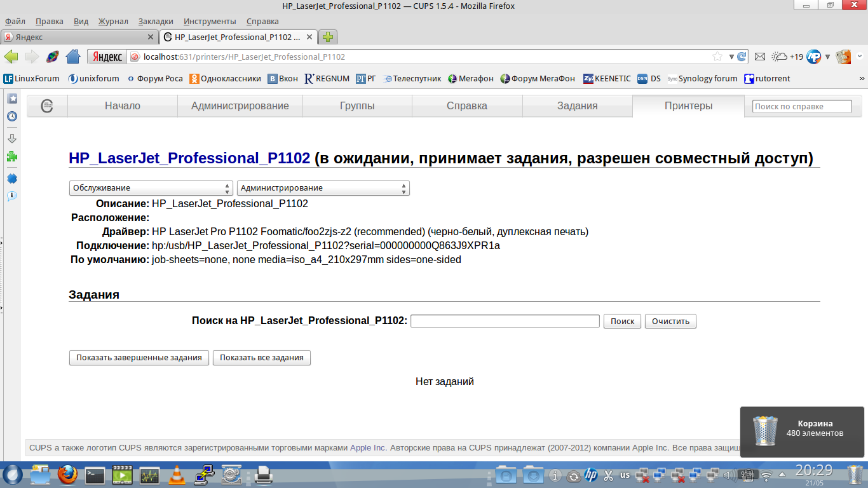Click Показать все задания button
Screen dimensions: 868x488
click(x=262, y=358)
